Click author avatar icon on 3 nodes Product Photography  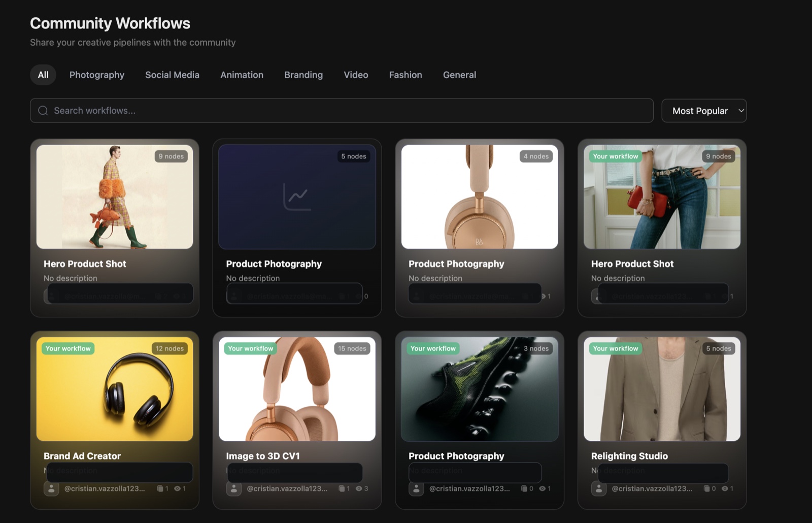[416, 488]
